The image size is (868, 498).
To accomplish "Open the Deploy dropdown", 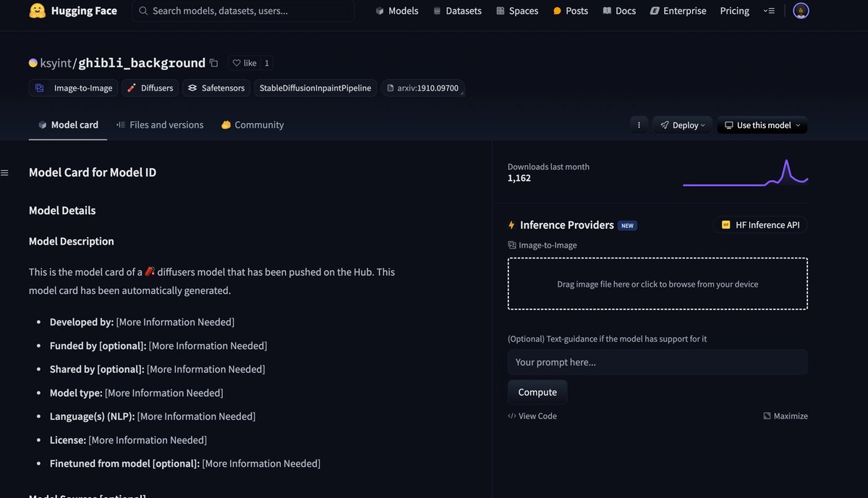I will click(x=682, y=125).
